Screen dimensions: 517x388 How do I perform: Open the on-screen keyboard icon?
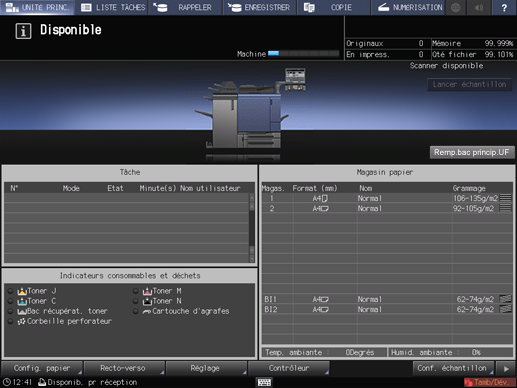point(264,382)
